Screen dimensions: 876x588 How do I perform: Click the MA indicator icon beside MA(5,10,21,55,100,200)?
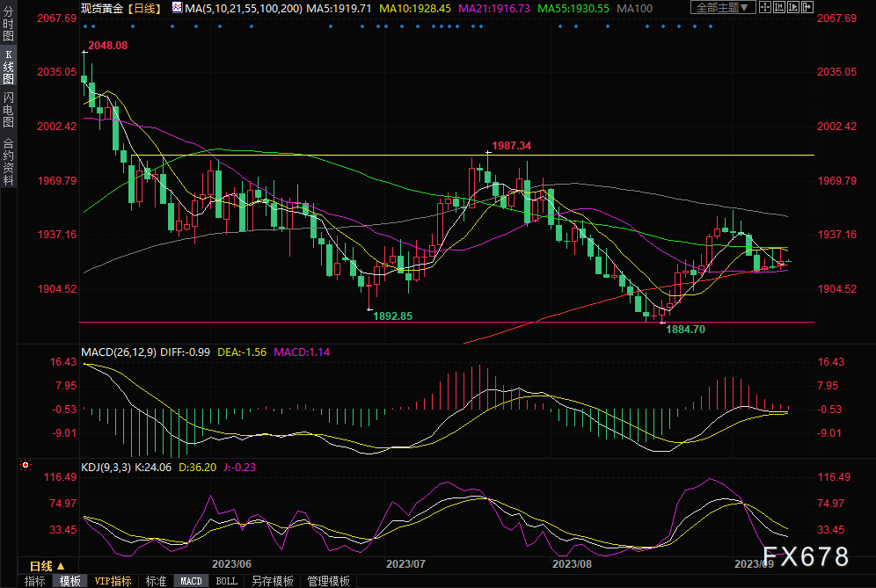[177, 8]
